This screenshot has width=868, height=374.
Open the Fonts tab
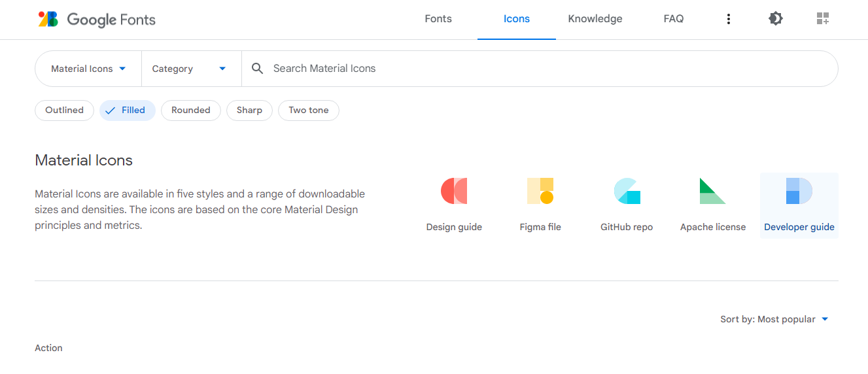(438, 19)
